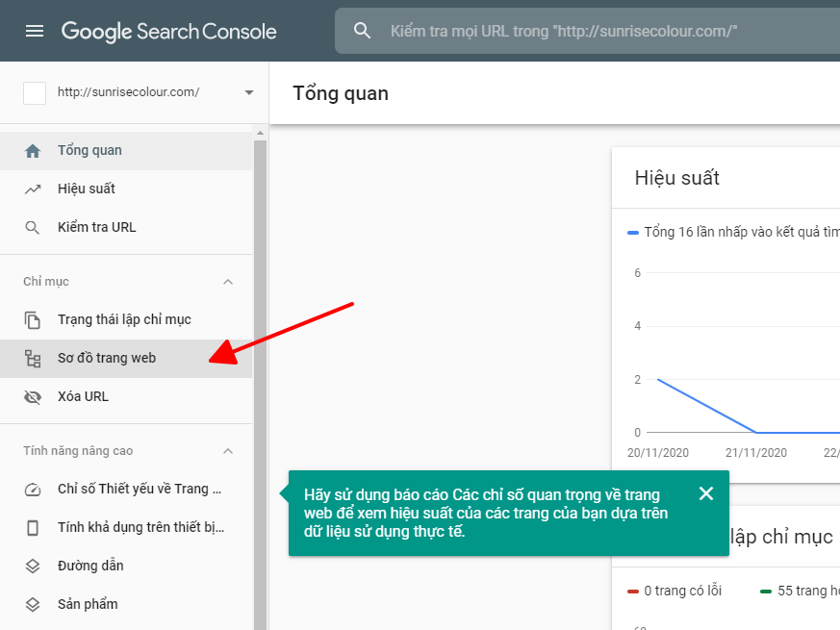Viewport: 840px width, 630px height.
Task: Collapse the Tính năng nâng cao section
Action: coord(228,451)
